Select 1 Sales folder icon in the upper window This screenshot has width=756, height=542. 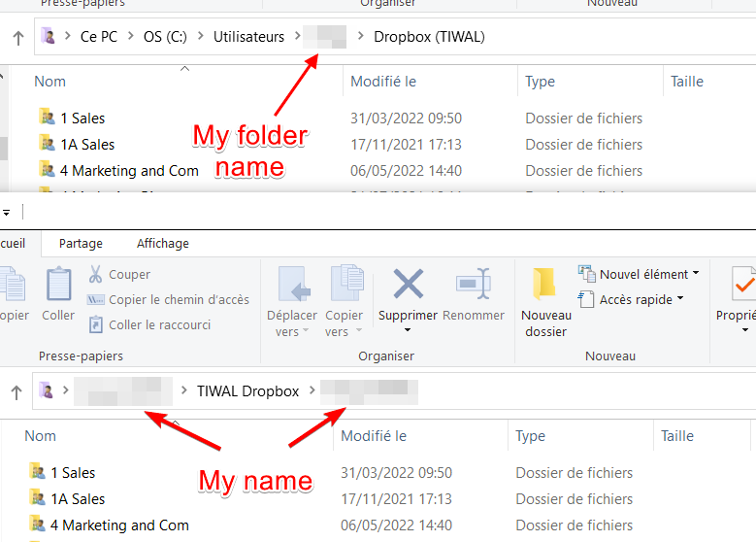click(47, 117)
